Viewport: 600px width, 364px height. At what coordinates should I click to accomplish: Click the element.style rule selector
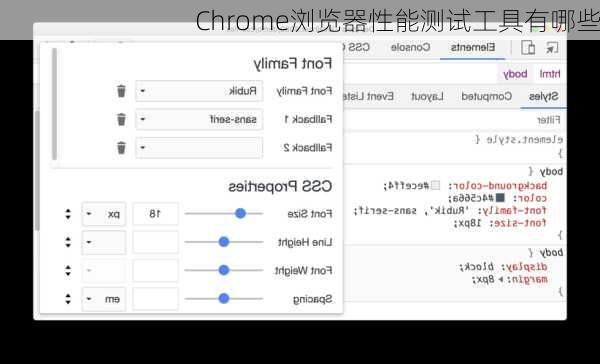click(x=524, y=140)
